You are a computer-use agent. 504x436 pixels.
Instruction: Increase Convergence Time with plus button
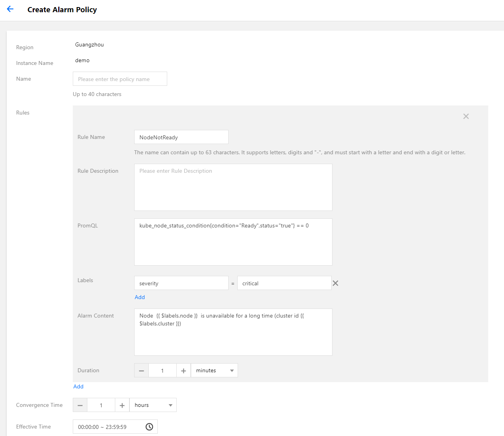[122, 405]
